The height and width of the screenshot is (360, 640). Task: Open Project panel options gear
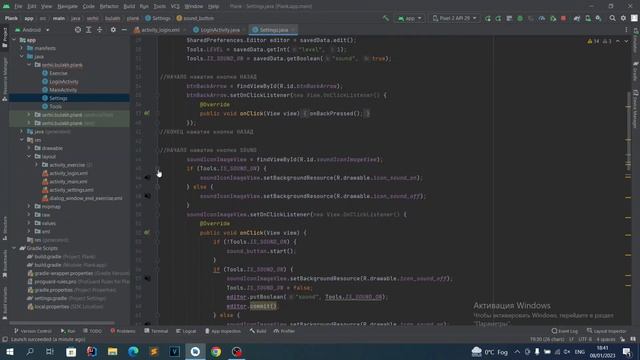pyautogui.click(x=113, y=30)
